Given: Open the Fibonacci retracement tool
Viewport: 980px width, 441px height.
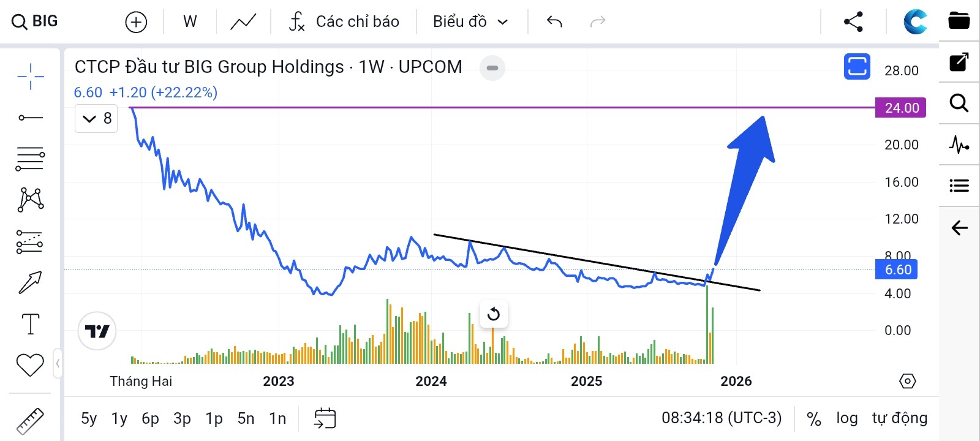Looking at the screenshot, I should [x=30, y=159].
